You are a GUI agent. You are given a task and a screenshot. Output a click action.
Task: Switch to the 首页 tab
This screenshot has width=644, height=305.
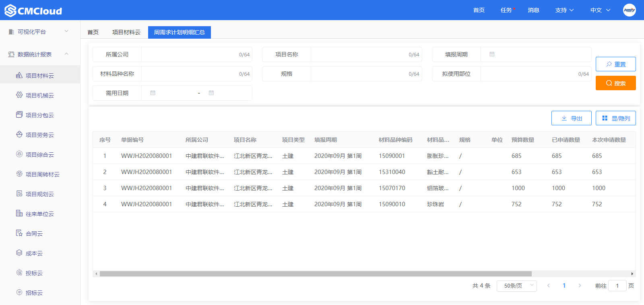coord(93,32)
